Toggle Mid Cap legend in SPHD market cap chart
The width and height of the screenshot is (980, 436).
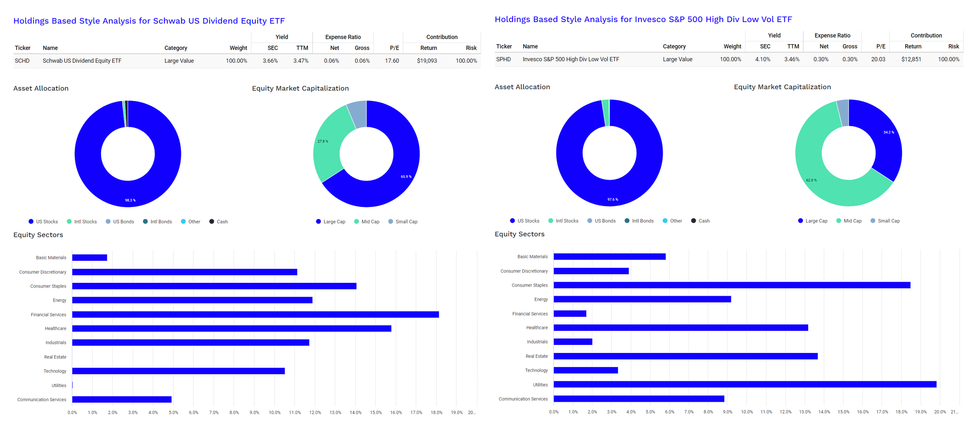tap(848, 221)
